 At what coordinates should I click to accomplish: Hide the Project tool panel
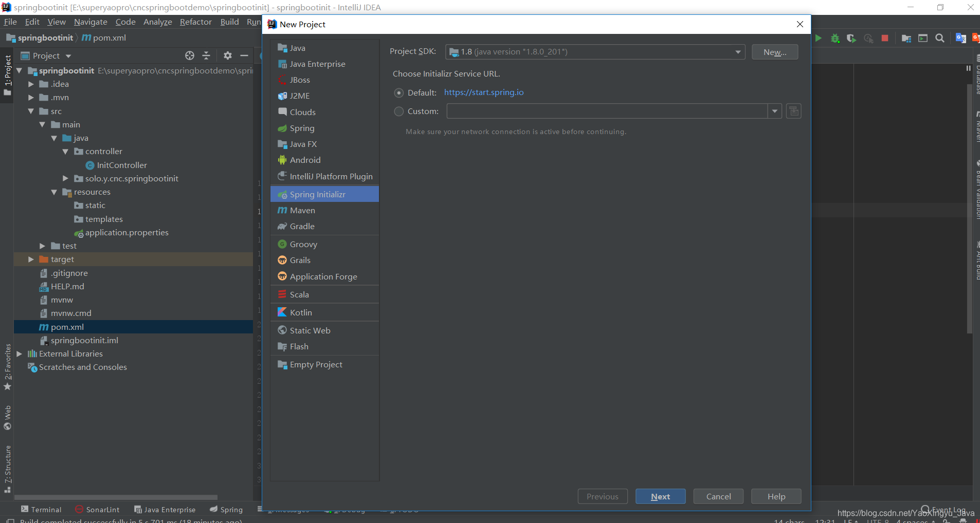244,55
